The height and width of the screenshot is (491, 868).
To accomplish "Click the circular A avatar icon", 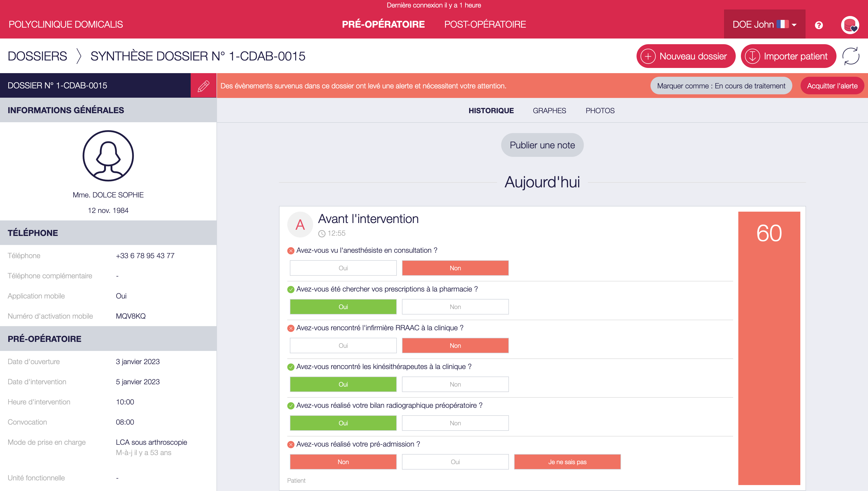I will 300,225.
